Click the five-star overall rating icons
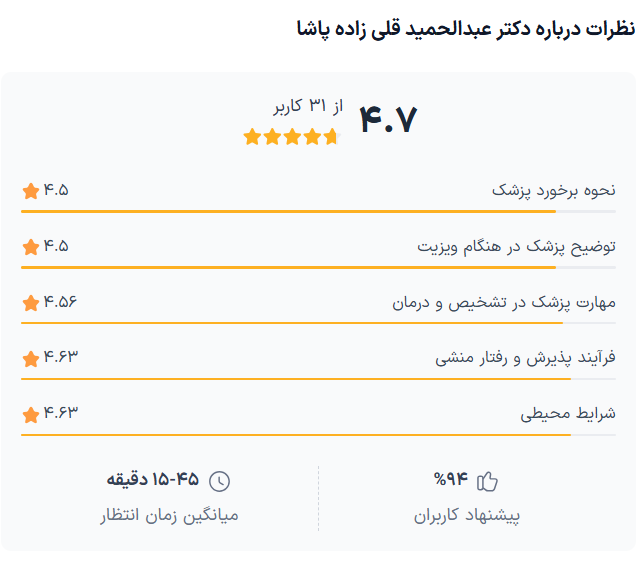The width and height of the screenshot is (640, 566). point(291,137)
